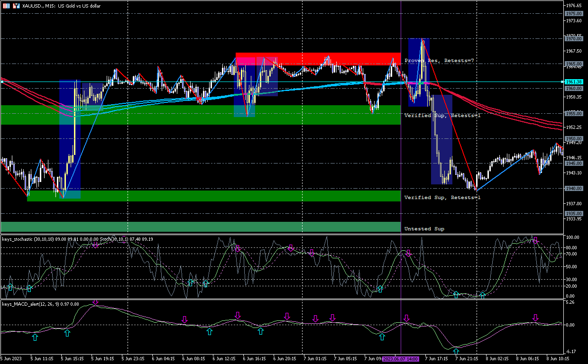
Task: Open the one-click trading panel icon
Action: pyautogui.click(x=7, y=6)
